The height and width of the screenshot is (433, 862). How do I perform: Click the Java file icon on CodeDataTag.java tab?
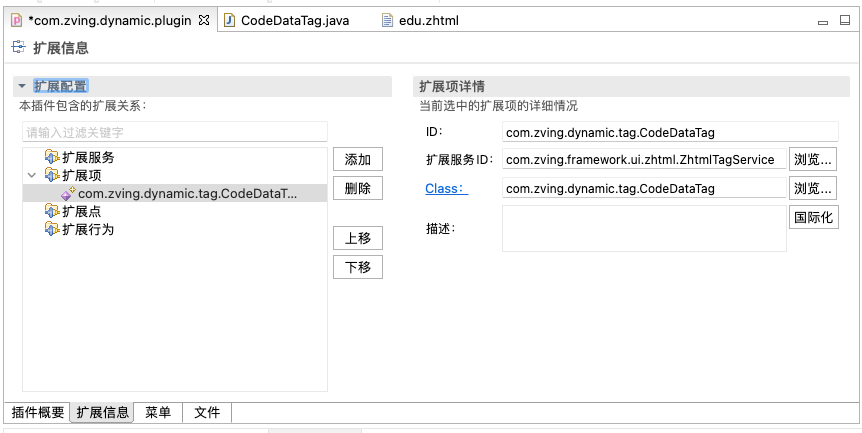[x=229, y=20]
